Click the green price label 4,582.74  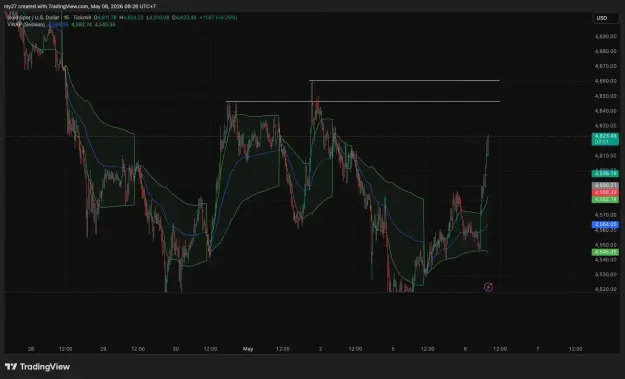(605, 199)
